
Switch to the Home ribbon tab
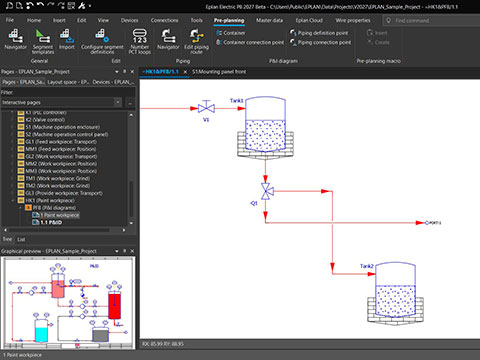pyautogui.click(x=34, y=20)
